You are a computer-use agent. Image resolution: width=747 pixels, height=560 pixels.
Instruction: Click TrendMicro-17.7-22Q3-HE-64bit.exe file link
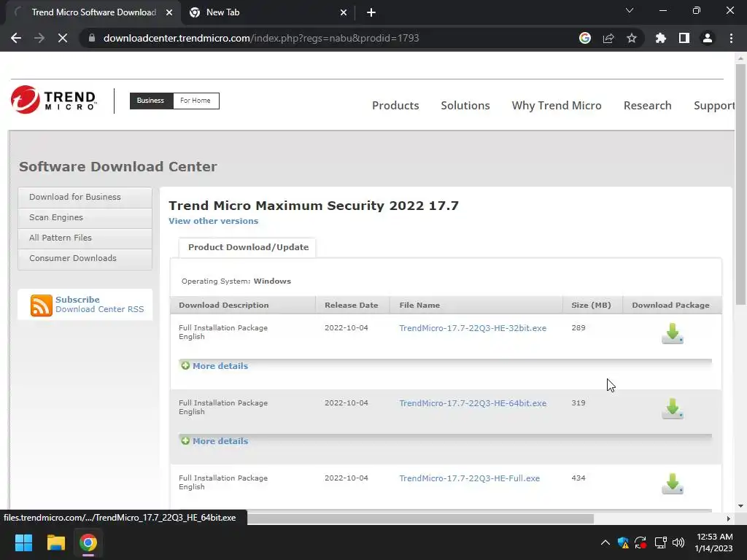(x=473, y=403)
